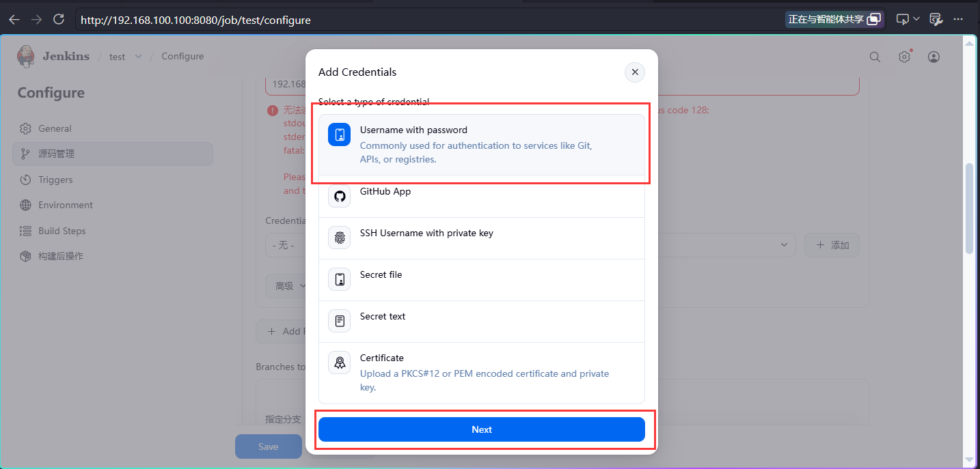Select the GitHub App credential icon
980x469 pixels.
(x=340, y=197)
